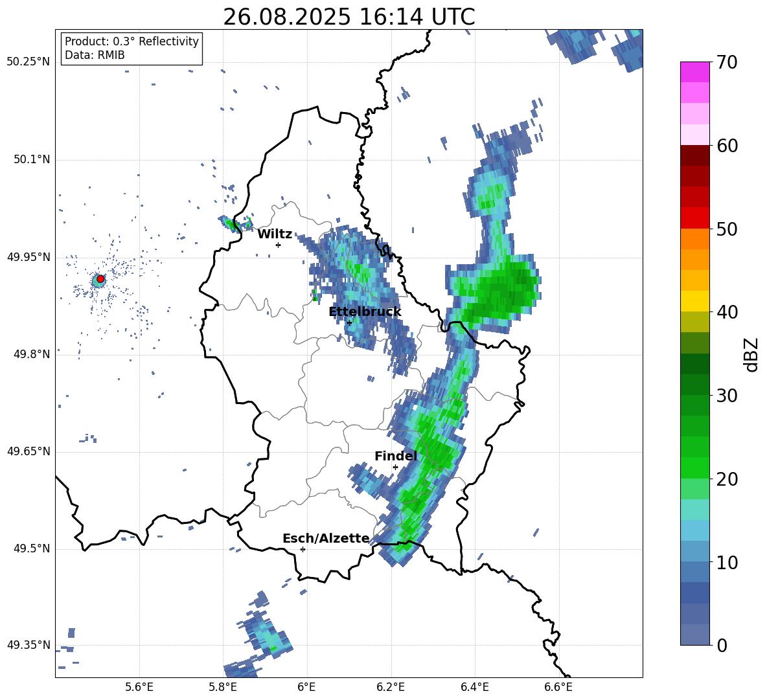The image size is (767, 700).
Task: Click the colorbar tick label 60
Action: [x=727, y=146]
